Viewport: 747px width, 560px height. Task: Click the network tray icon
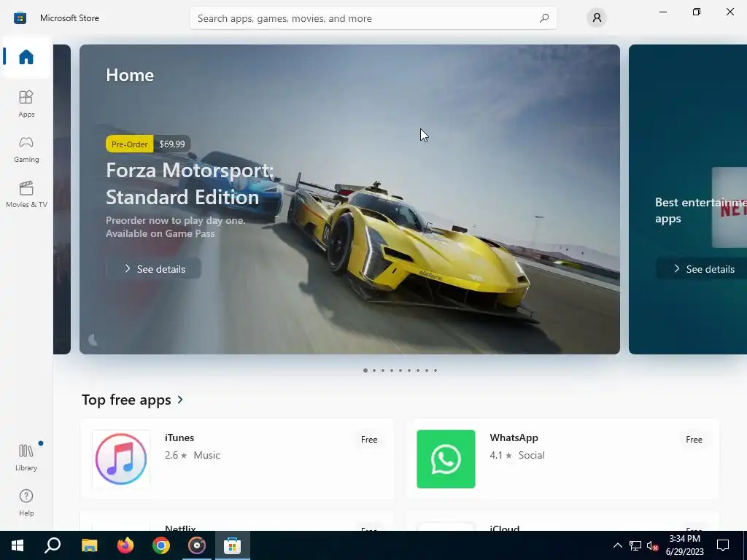[x=635, y=545]
